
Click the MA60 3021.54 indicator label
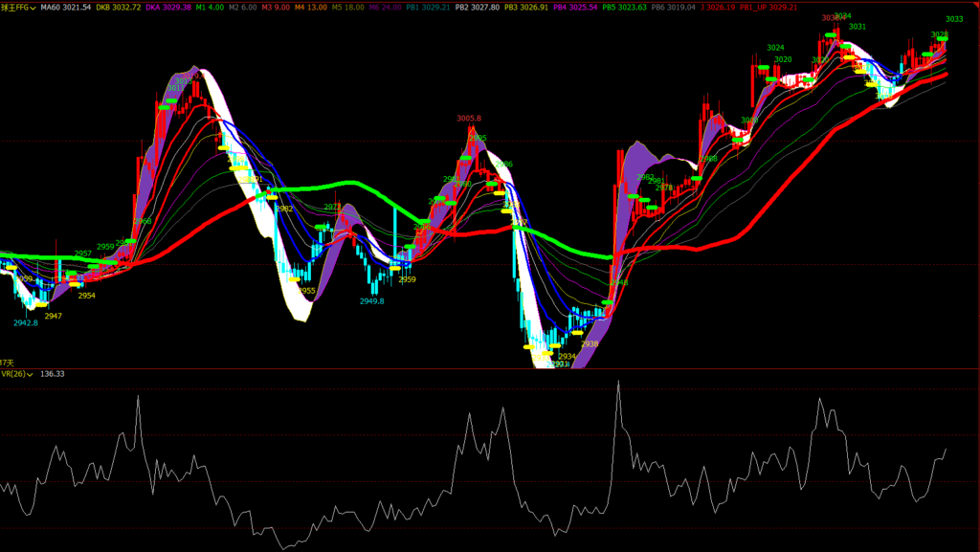tap(73, 8)
